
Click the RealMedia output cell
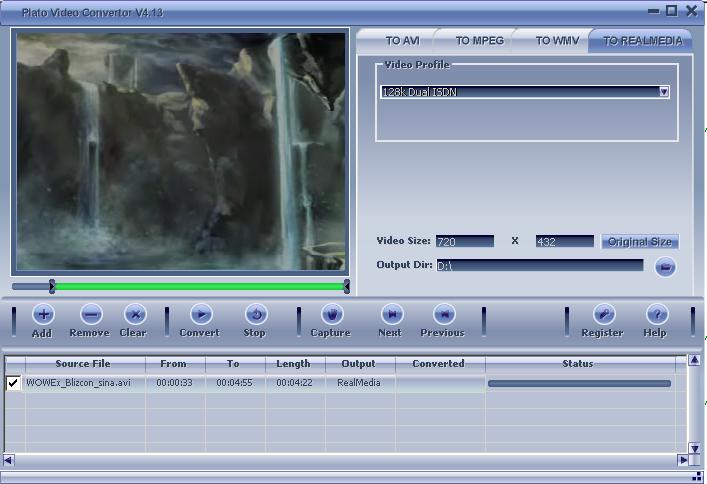pyautogui.click(x=359, y=383)
